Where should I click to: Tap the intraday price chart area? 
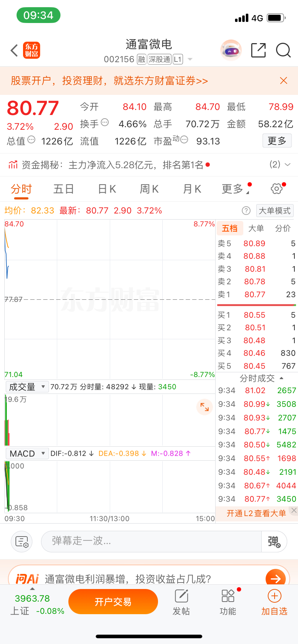coord(110,299)
